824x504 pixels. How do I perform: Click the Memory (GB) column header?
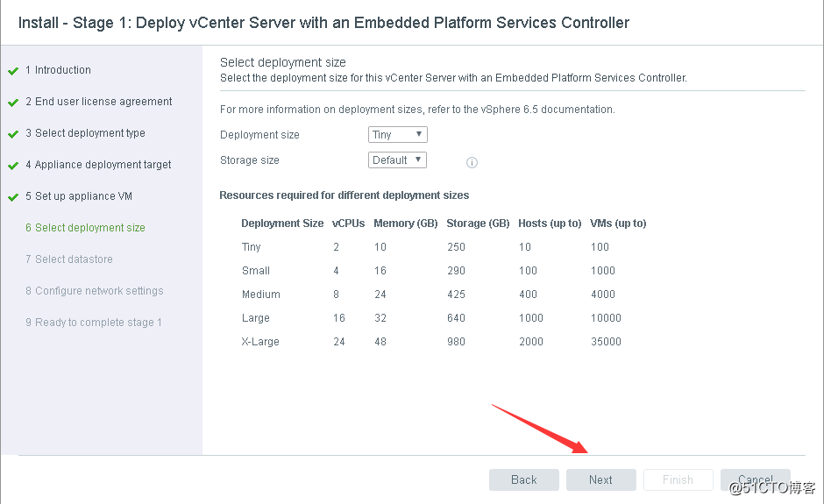click(406, 224)
